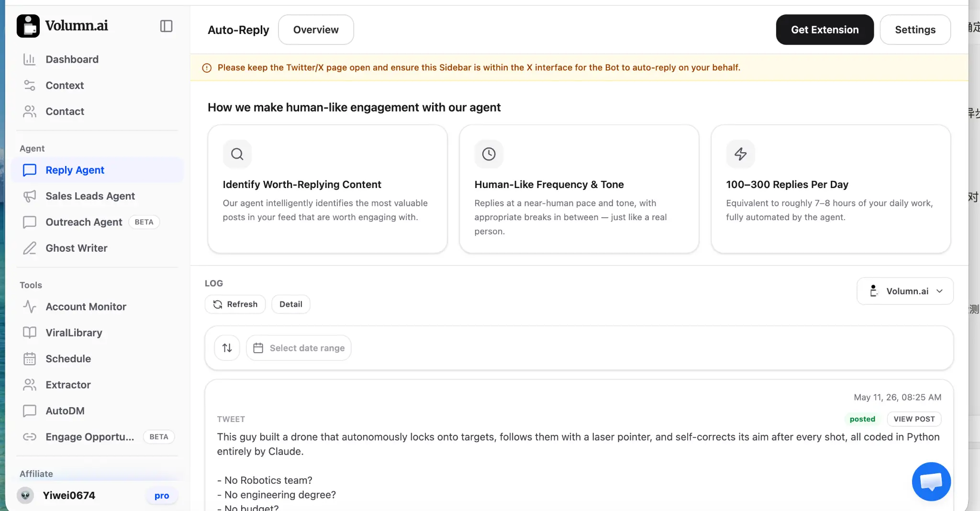Click the magnifier icon on Identify Worth-Replying card
Viewport: 980px width, 511px height.
pyautogui.click(x=237, y=154)
